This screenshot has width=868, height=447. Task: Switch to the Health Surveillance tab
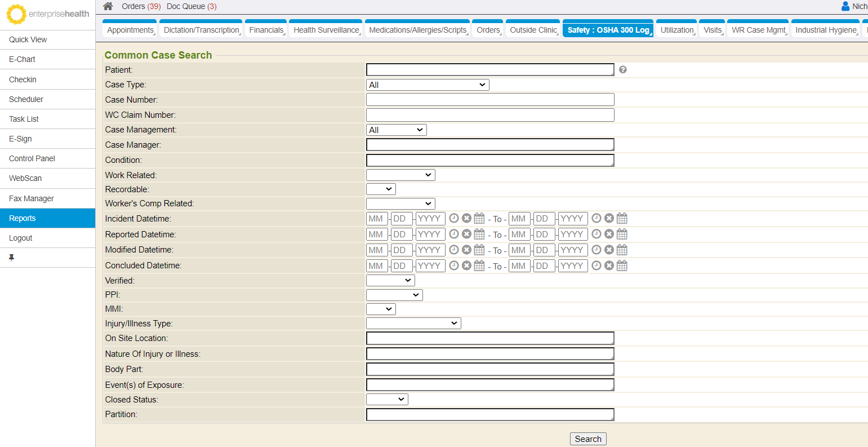point(326,30)
